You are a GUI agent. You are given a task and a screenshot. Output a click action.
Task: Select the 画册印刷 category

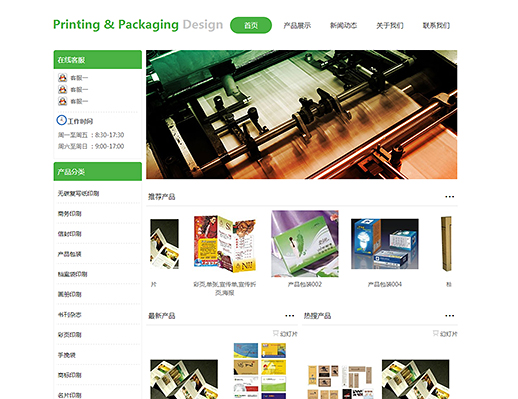[69, 294]
